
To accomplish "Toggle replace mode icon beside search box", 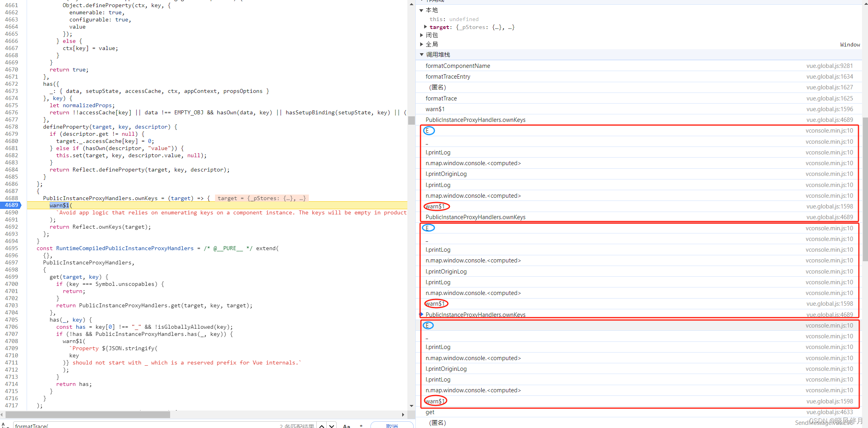I will 5,425.
